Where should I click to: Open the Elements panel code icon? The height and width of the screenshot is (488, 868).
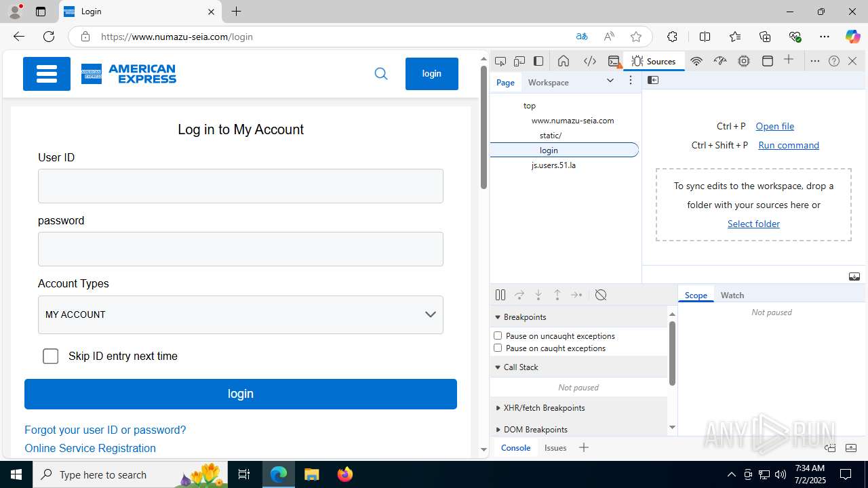pos(590,61)
